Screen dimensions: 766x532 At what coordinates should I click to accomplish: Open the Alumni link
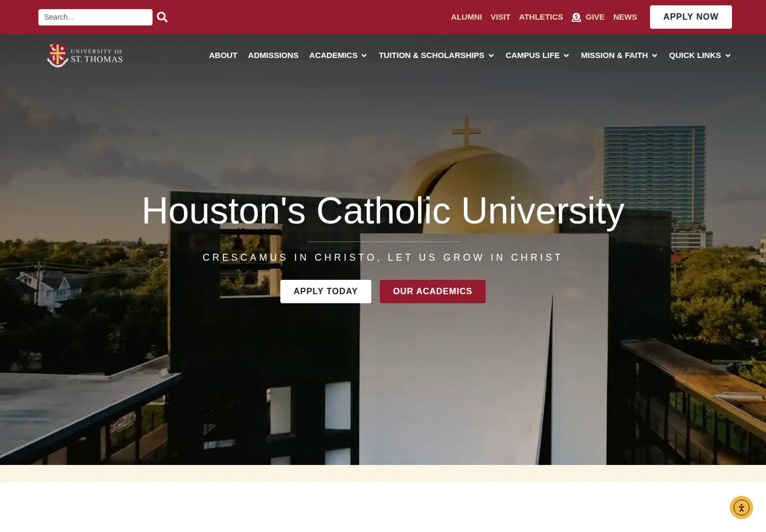click(x=467, y=17)
